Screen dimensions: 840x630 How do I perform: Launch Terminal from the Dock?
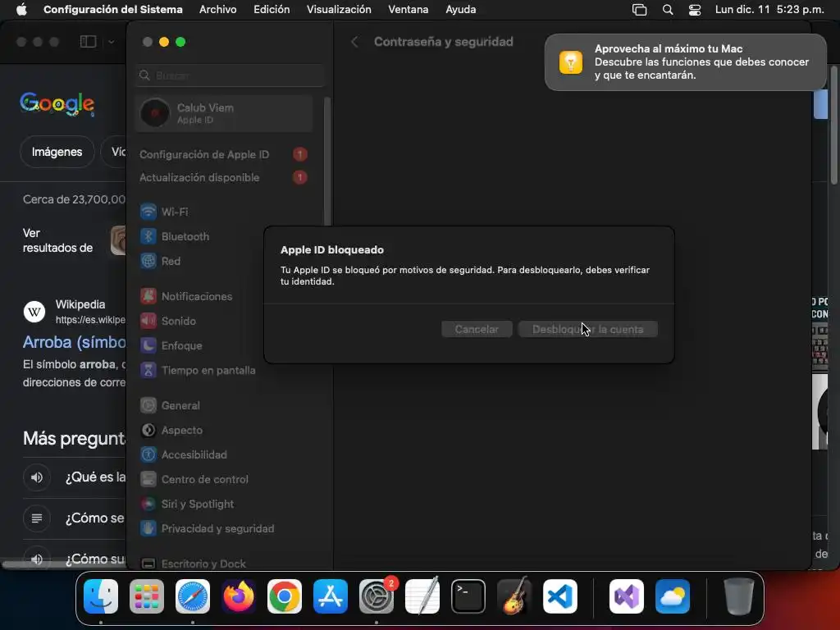tap(468, 596)
